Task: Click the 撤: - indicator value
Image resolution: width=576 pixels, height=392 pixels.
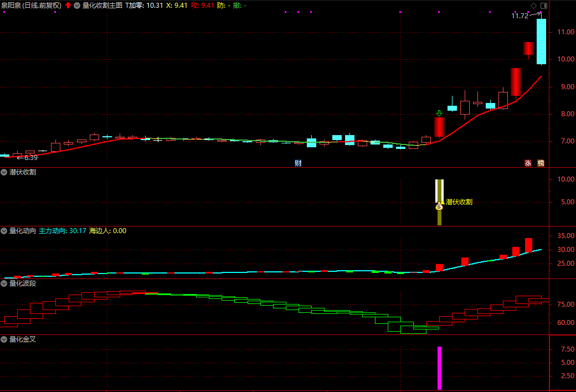Action: pos(239,6)
